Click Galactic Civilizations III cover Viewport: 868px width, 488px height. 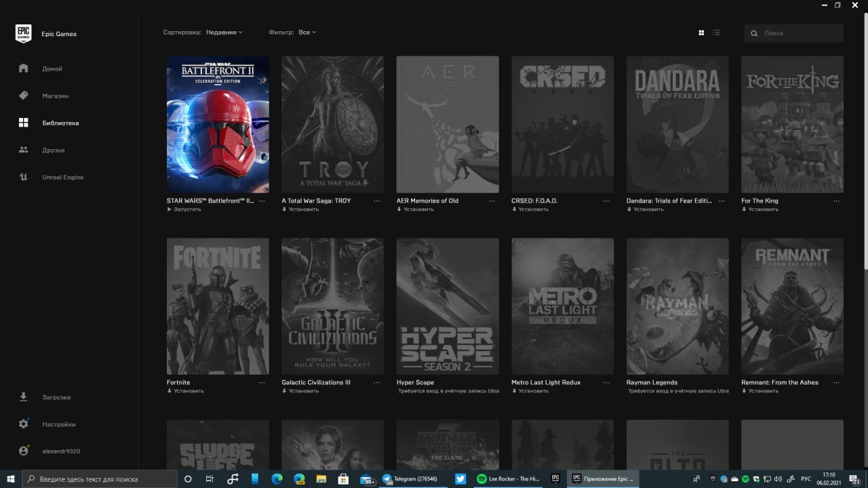coord(332,306)
